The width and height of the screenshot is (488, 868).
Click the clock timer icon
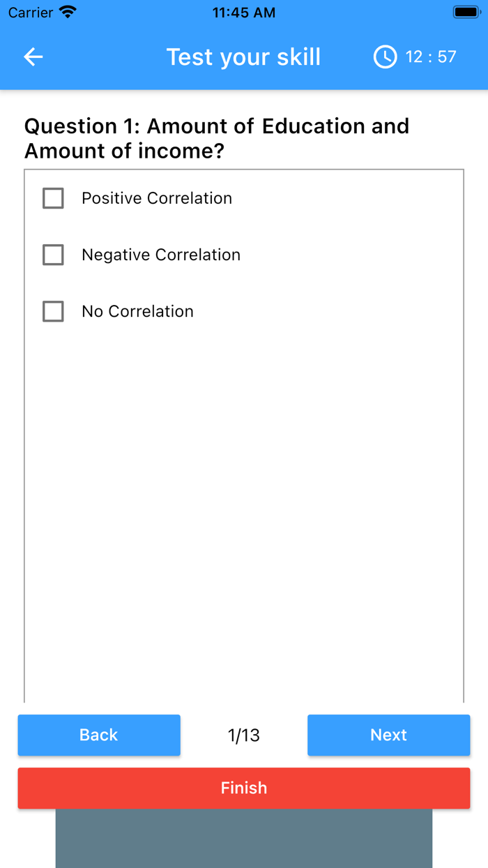coord(385,57)
